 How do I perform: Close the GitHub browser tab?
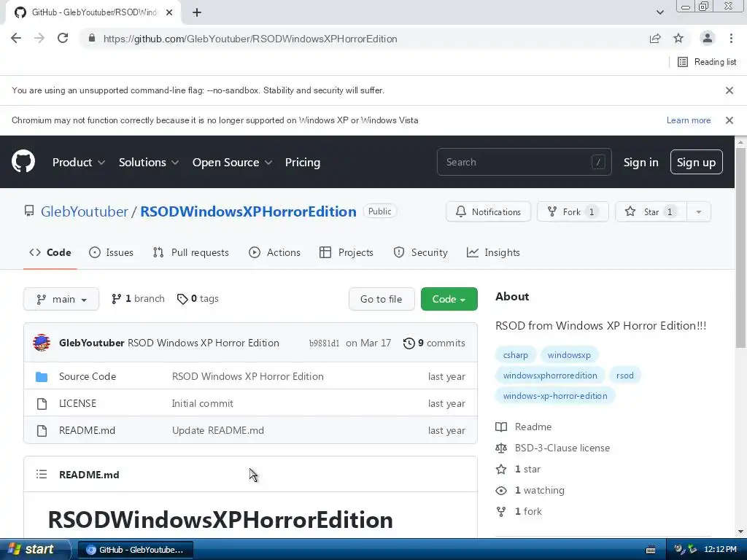(x=169, y=13)
